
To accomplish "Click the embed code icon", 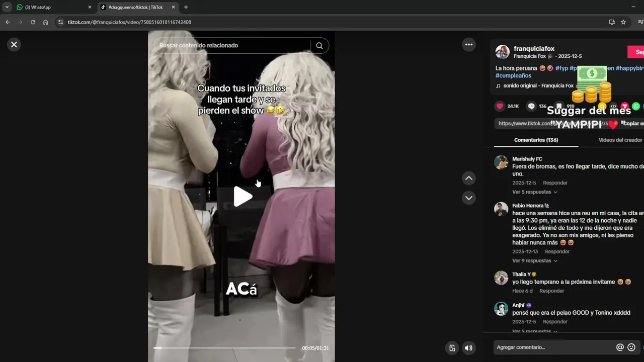I will pyautogui.click(x=613, y=106).
